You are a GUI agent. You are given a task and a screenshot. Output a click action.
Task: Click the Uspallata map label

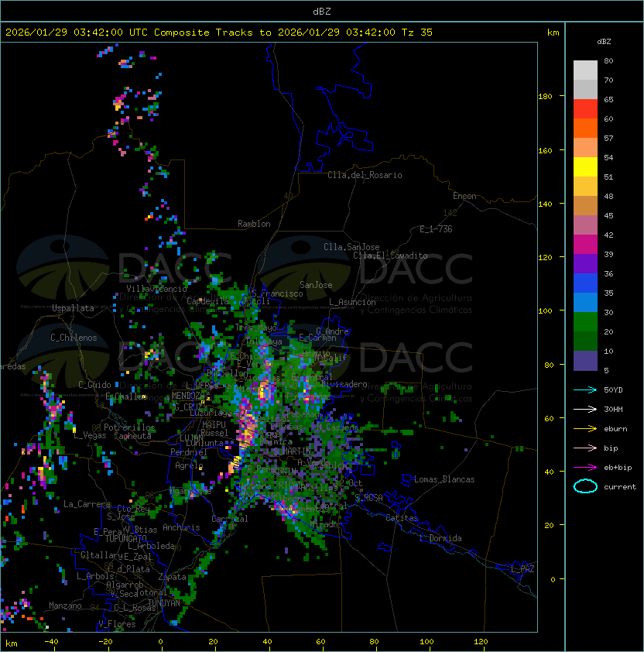click(x=73, y=308)
